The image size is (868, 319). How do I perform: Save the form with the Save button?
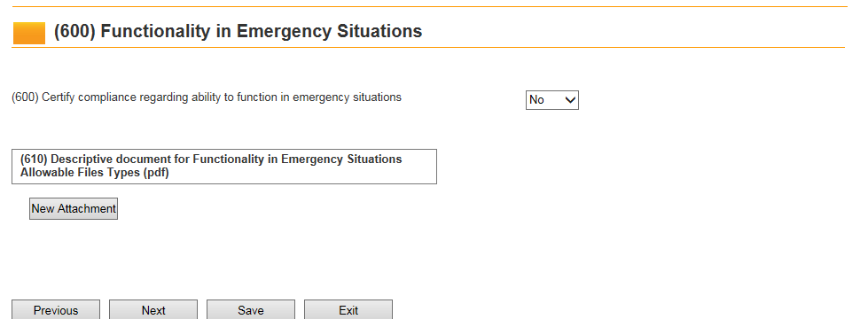coord(251,310)
